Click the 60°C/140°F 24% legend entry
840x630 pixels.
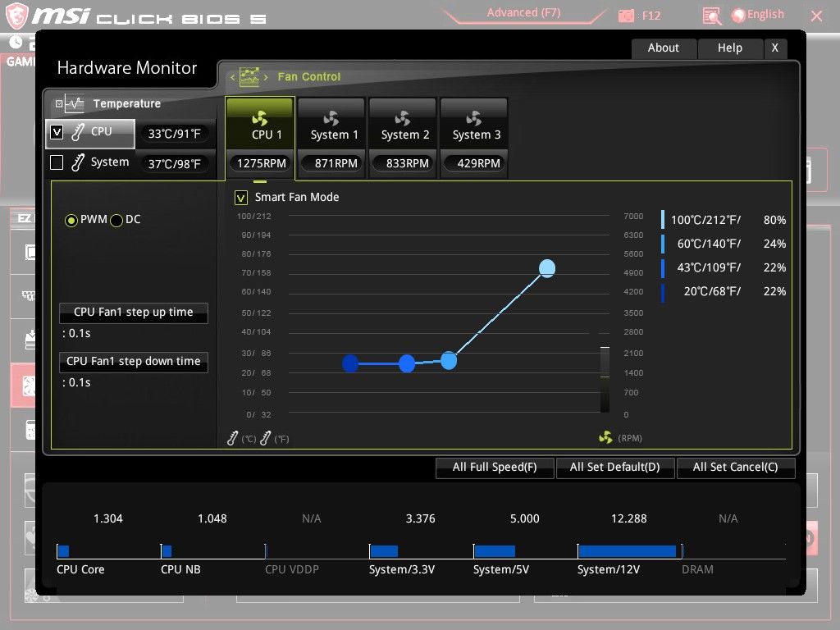click(x=724, y=244)
